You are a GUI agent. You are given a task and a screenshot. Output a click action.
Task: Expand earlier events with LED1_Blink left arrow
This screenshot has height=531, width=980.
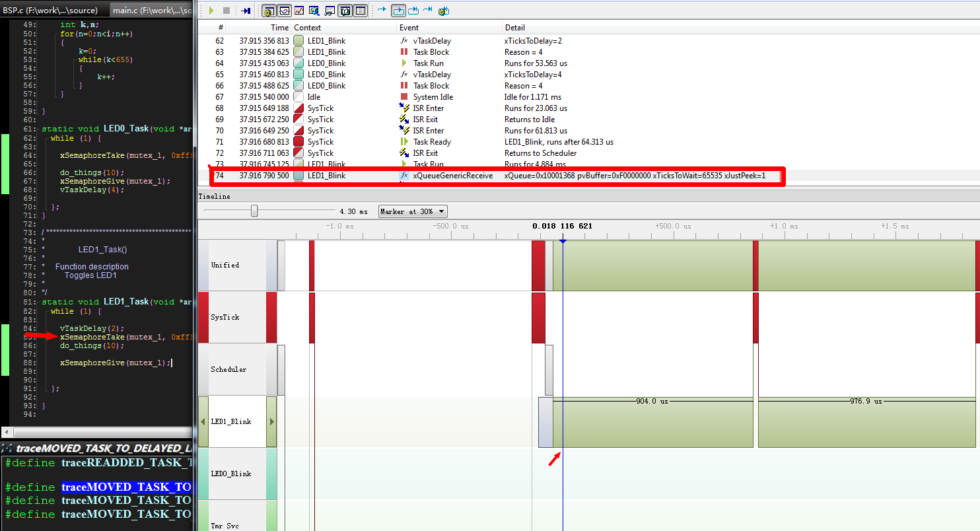(x=203, y=421)
